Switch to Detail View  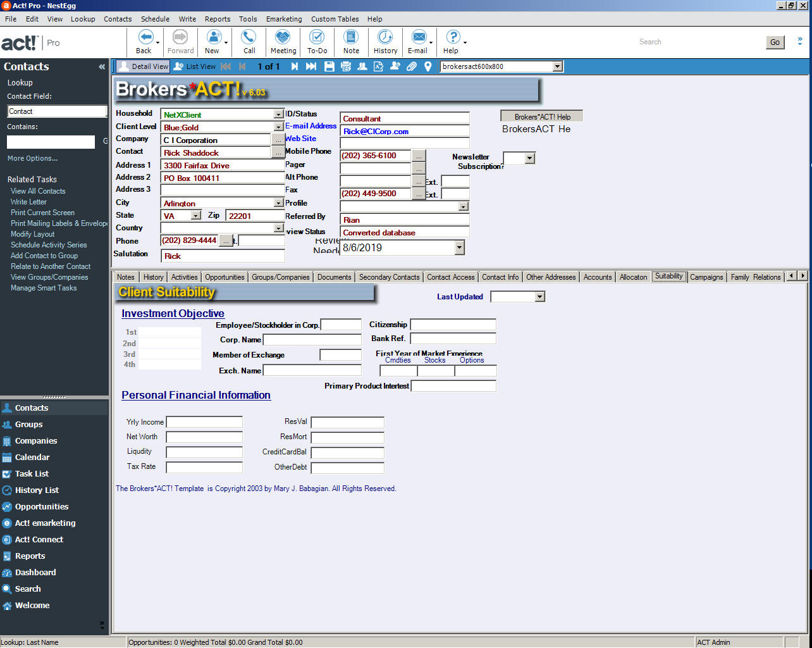[x=144, y=66]
